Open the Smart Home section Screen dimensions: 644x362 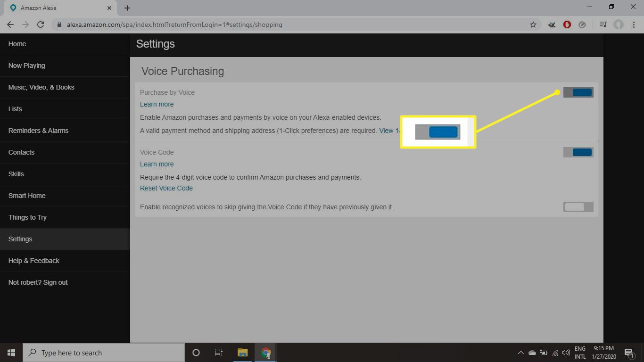tap(65, 196)
